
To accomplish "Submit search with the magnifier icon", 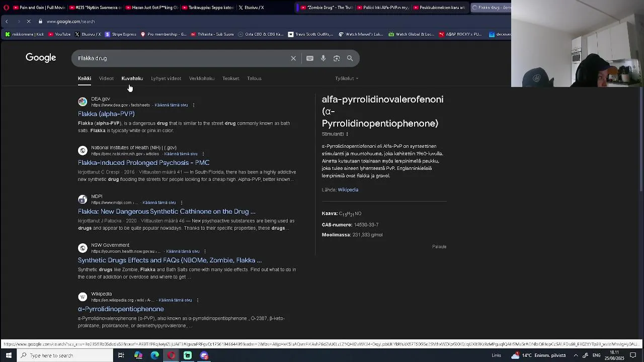I will tap(350, 58).
